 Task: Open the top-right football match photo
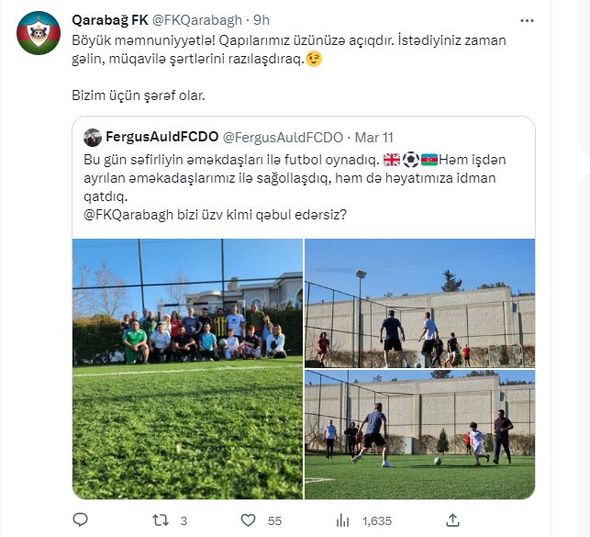click(x=420, y=303)
